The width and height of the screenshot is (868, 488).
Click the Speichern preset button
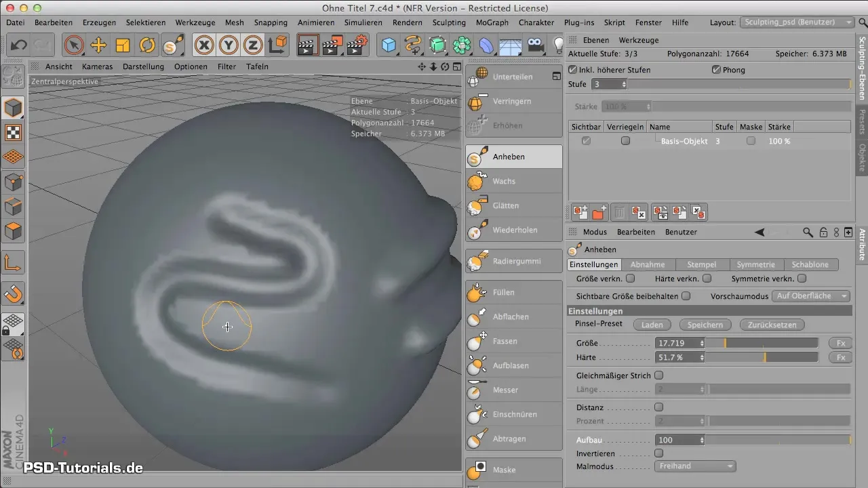pyautogui.click(x=705, y=325)
